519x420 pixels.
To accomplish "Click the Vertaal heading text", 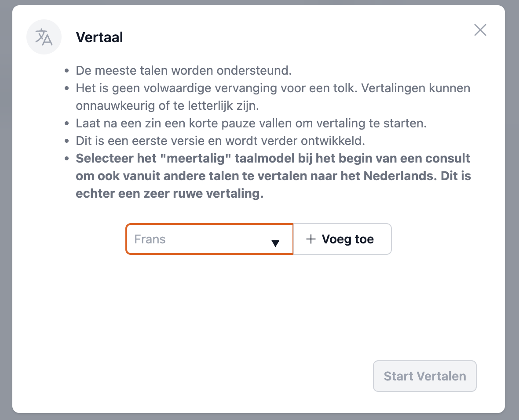I will coord(99,37).
